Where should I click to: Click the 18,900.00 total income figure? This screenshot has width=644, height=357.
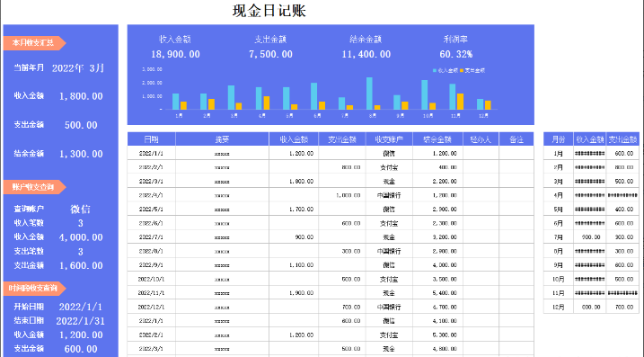point(175,54)
